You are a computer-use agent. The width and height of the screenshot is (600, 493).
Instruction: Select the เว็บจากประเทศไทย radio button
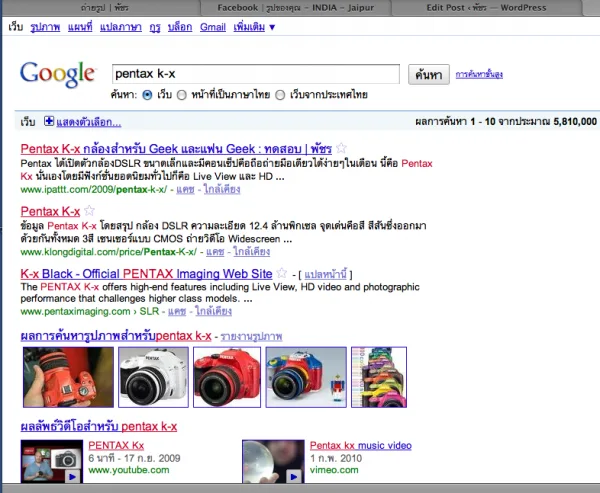pyautogui.click(x=280, y=95)
